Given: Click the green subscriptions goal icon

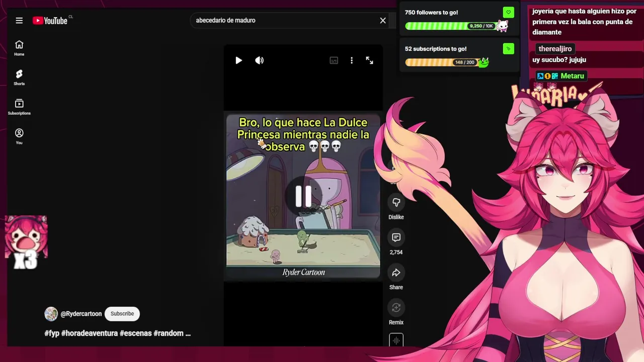Looking at the screenshot, I should [508, 49].
